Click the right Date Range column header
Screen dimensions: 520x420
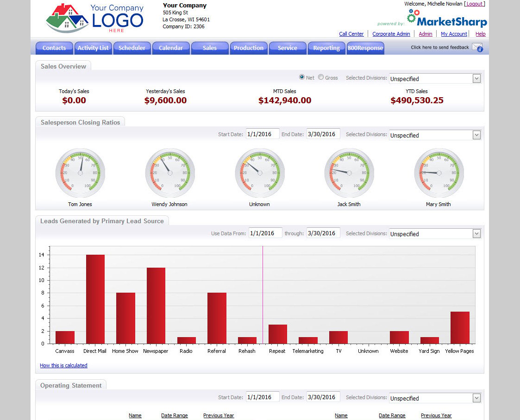click(392, 415)
